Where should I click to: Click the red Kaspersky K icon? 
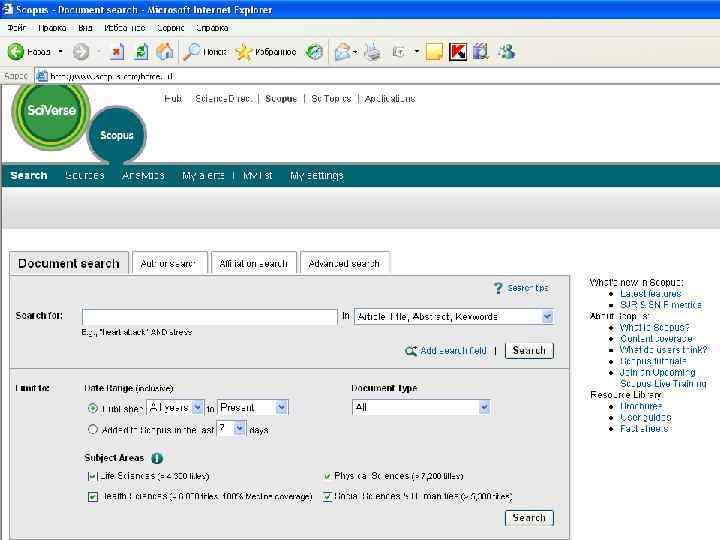click(x=457, y=52)
